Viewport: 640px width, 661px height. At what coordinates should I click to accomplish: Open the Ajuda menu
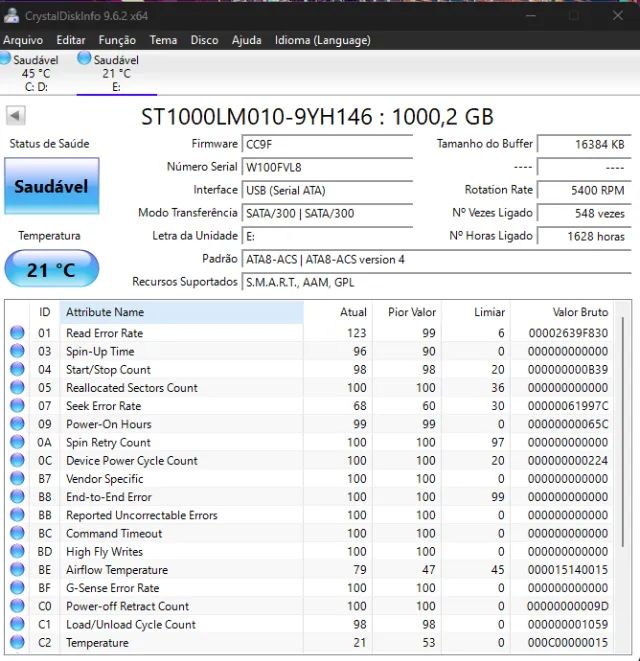click(x=247, y=40)
